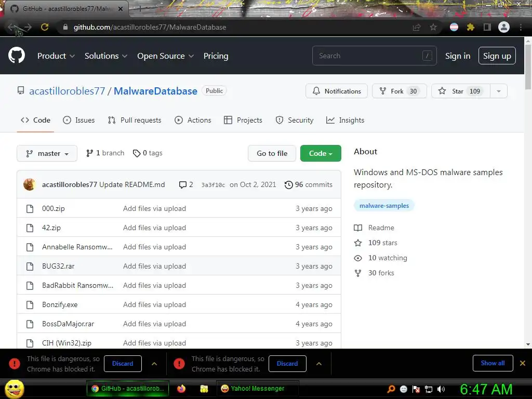Open acastillorobles77's avatar in commit row
Viewport: 532px width, 399px height.
click(x=30, y=184)
